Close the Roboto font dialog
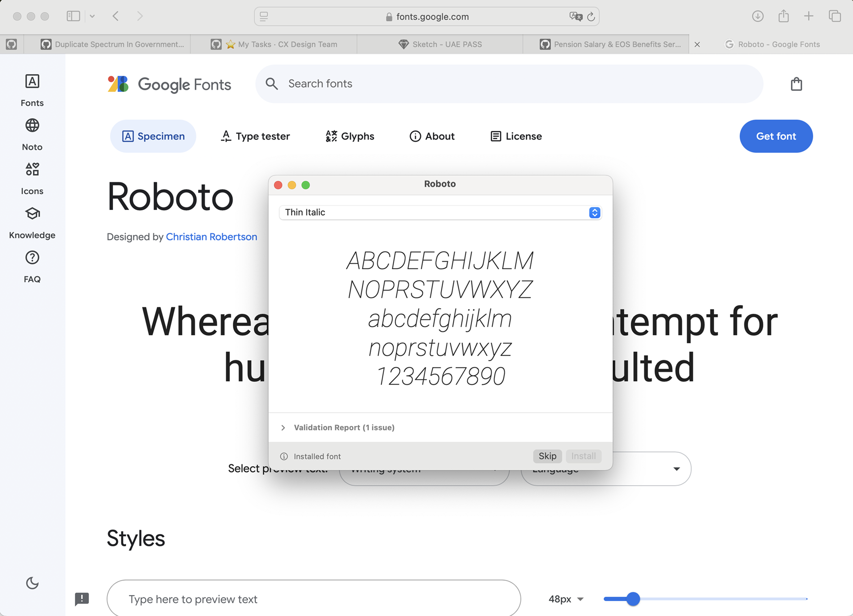 point(278,185)
